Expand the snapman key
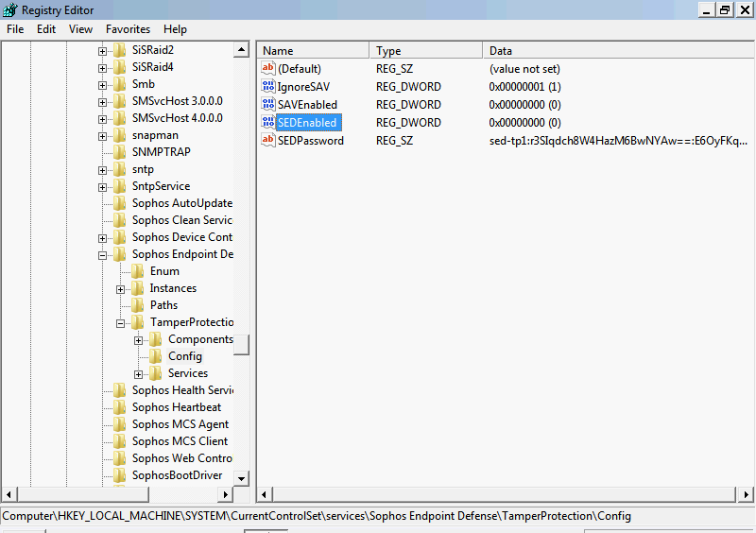 pyautogui.click(x=102, y=136)
